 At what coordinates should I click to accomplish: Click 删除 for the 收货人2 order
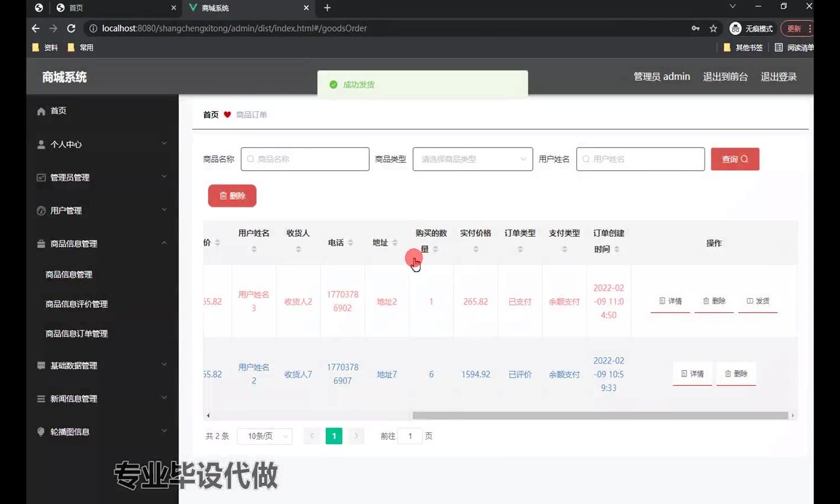pyautogui.click(x=714, y=301)
